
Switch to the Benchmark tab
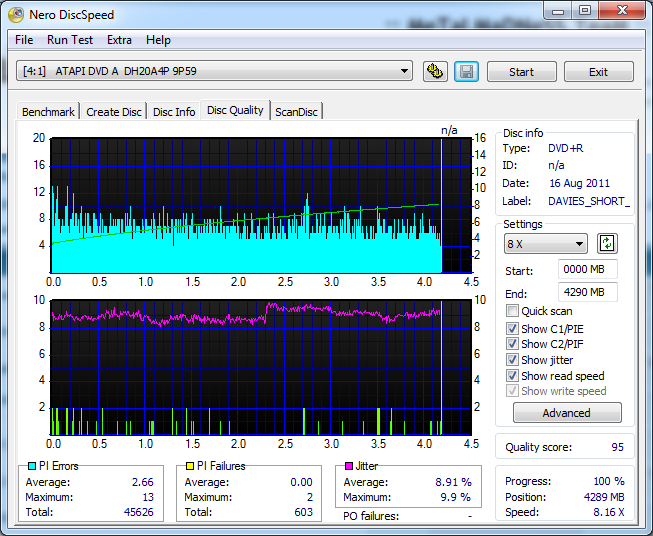[x=48, y=112]
